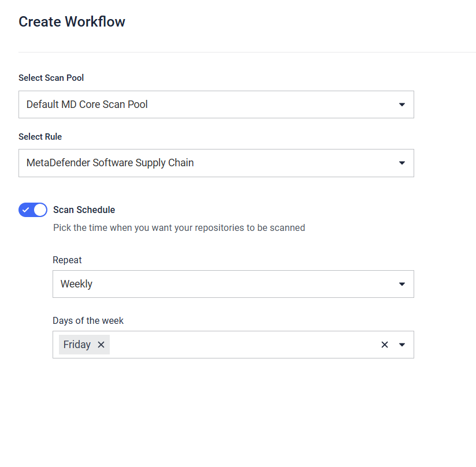Disable the Scan Schedule toggle switch
Viewport: 476px width, 467px height.
[33, 210]
